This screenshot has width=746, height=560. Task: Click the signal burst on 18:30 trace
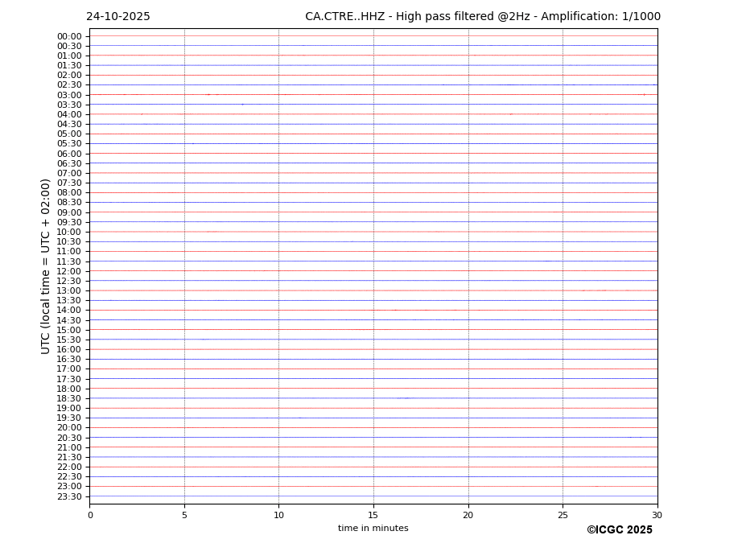pos(403,397)
